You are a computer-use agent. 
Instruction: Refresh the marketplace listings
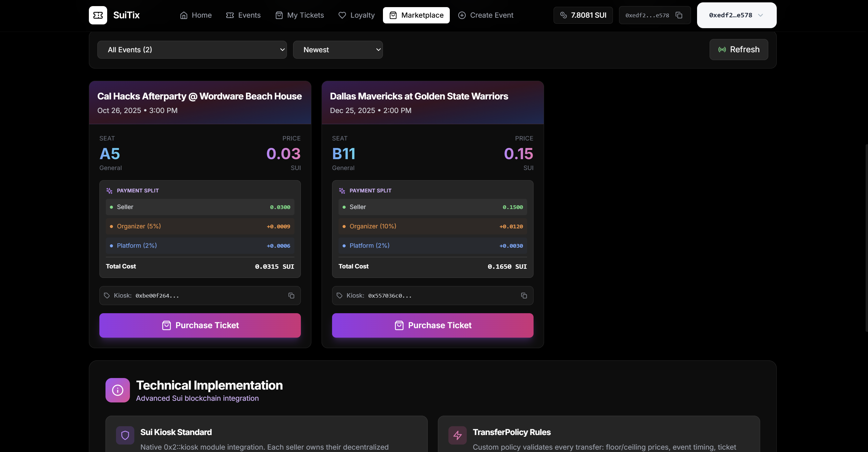point(738,50)
